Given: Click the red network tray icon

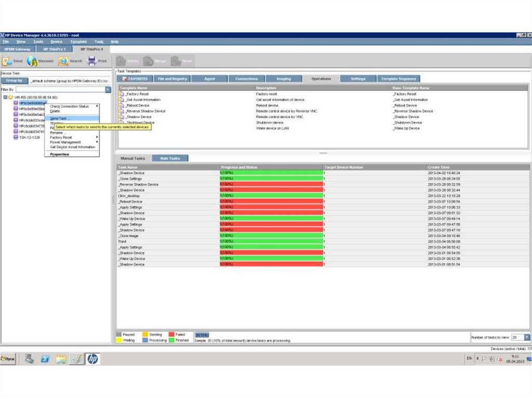Looking at the screenshot, I should pyautogui.click(x=500, y=359).
